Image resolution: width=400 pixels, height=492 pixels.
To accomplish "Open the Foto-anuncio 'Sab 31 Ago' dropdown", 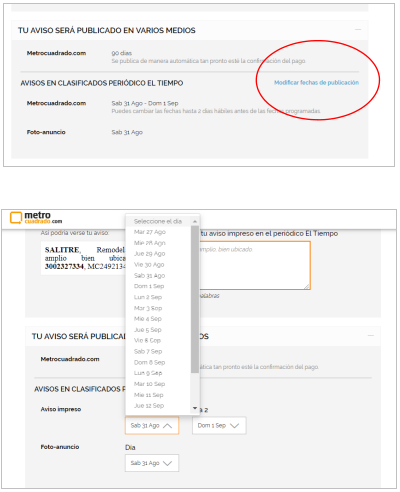I will 152,463.
